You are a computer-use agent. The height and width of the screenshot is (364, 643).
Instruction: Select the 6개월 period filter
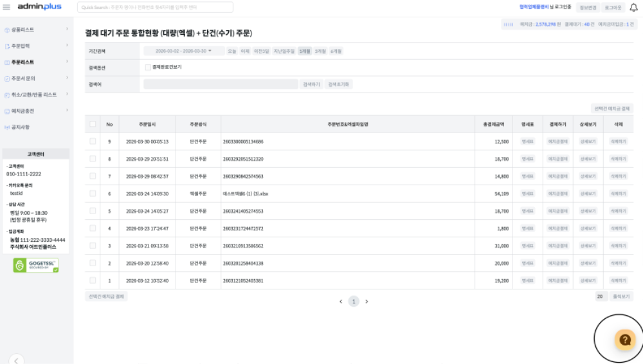pos(336,51)
